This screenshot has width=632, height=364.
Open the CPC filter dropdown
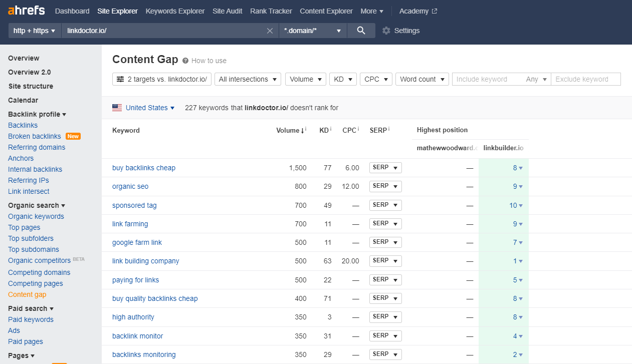pos(376,79)
